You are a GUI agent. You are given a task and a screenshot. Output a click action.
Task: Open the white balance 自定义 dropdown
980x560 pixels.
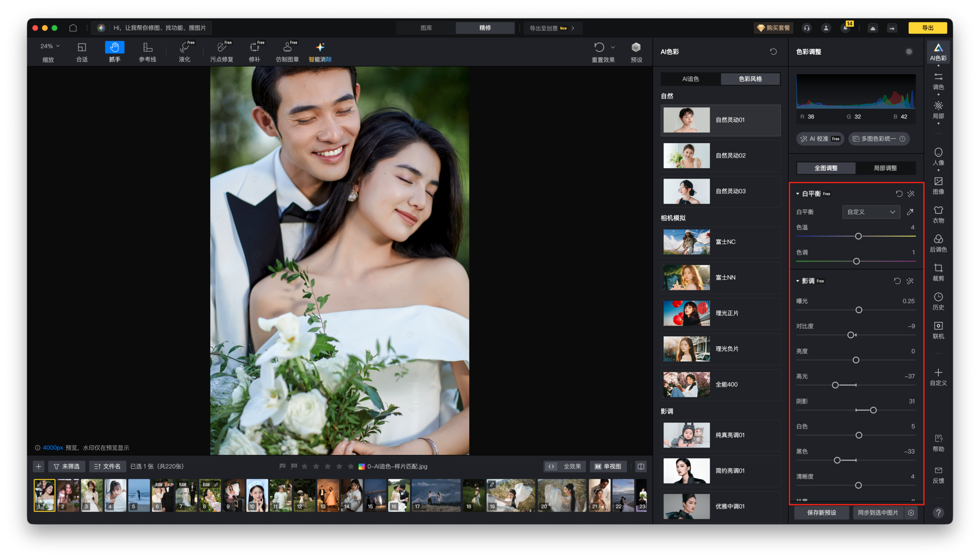tap(871, 212)
